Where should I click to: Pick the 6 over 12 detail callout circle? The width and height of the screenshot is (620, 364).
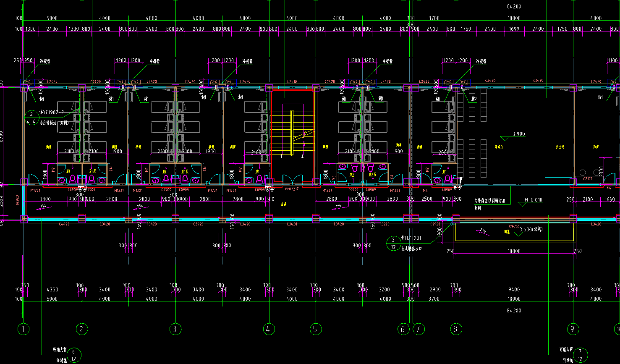coord(74,355)
